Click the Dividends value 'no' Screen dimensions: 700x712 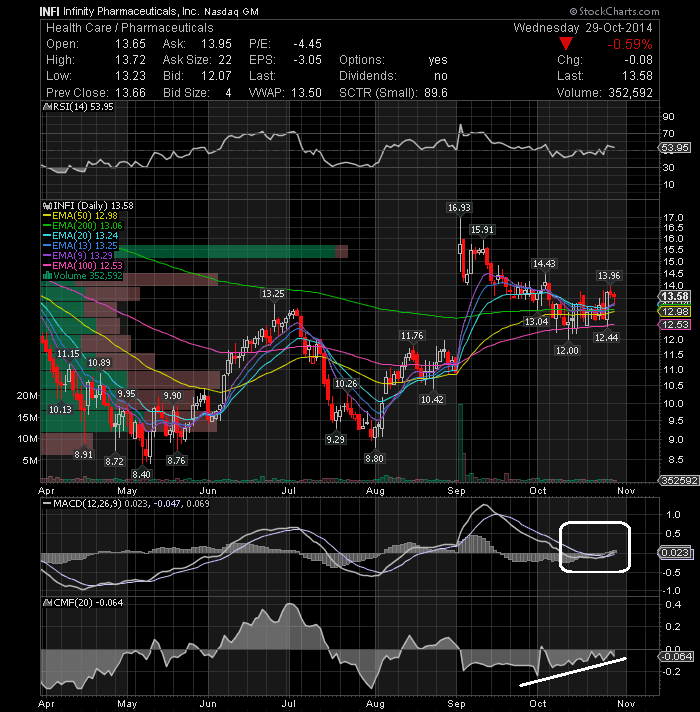[x=441, y=76]
